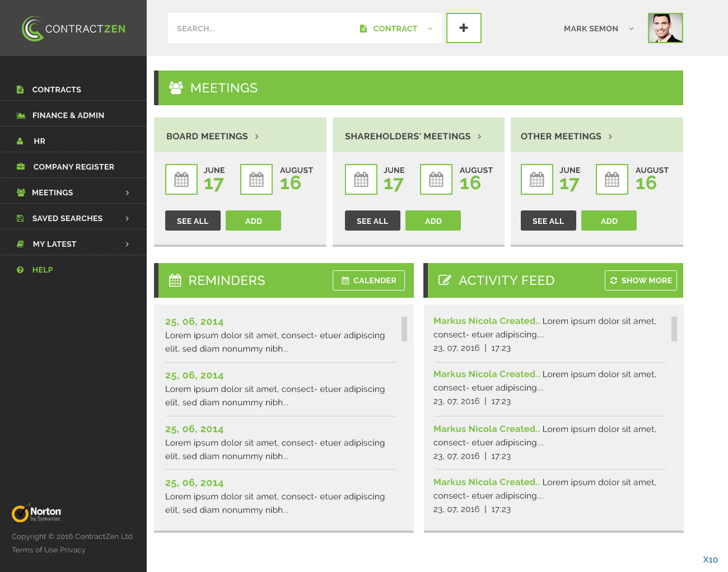Image resolution: width=728 pixels, height=572 pixels.
Task: Click the ContractZen logo
Action: [73, 29]
